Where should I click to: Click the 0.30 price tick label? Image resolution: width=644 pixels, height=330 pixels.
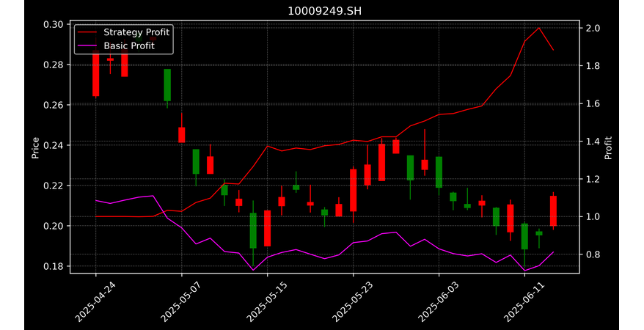54,25
